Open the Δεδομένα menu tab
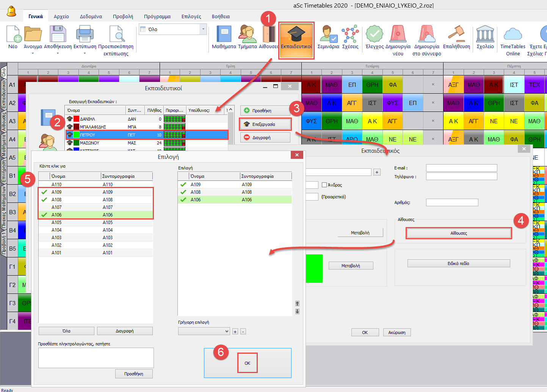Viewport: 547px width, 392px height. (91, 17)
